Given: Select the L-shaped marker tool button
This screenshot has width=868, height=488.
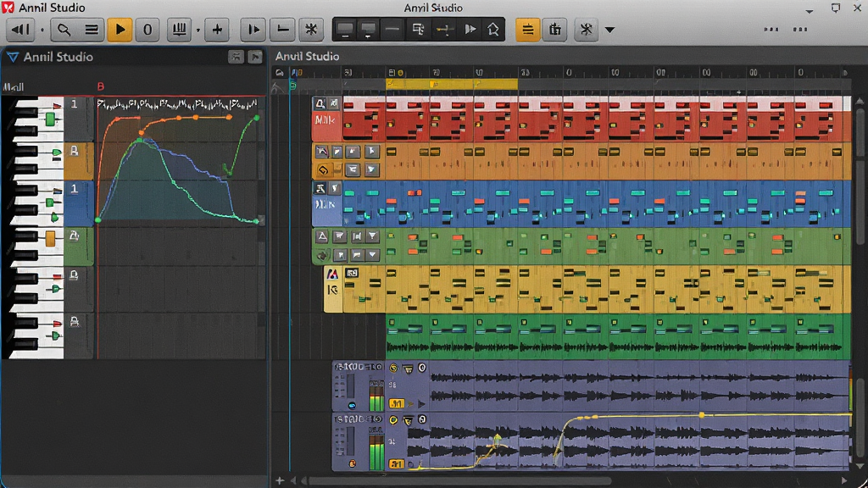Looking at the screenshot, I should (x=283, y=30).
